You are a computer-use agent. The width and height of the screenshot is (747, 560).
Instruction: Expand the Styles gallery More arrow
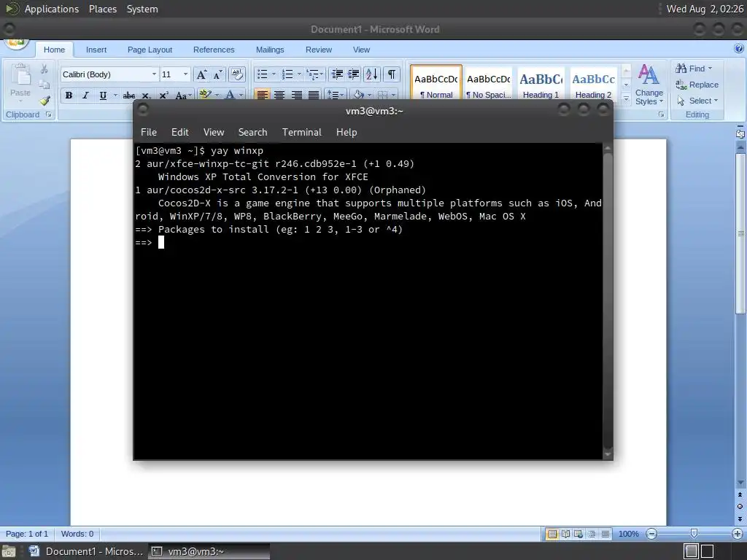click(x=627, y=99)
